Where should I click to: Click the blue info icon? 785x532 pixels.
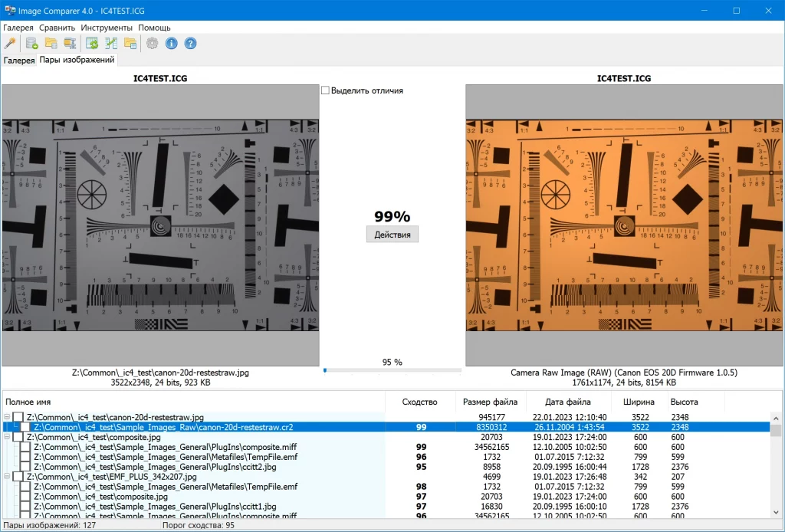171,43
